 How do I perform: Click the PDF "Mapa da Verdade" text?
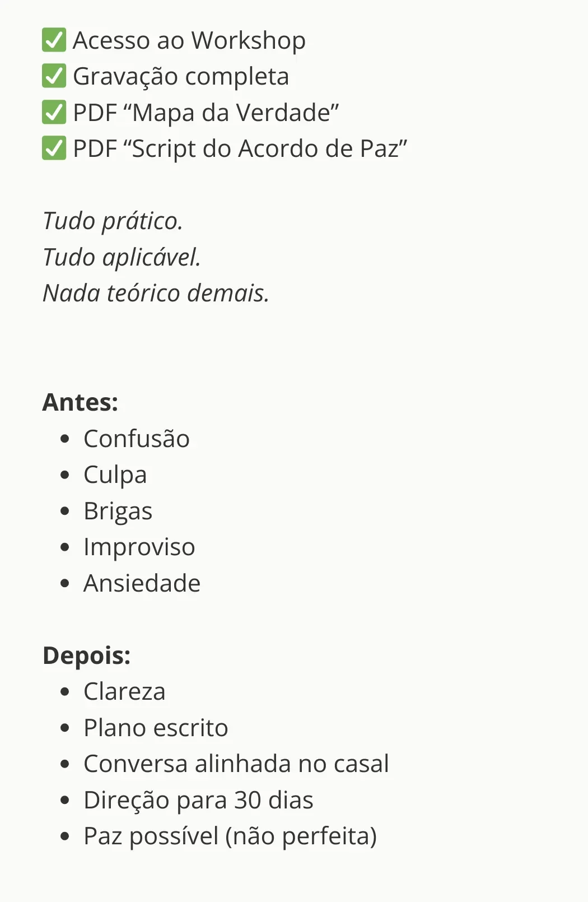tap(206, 113)
